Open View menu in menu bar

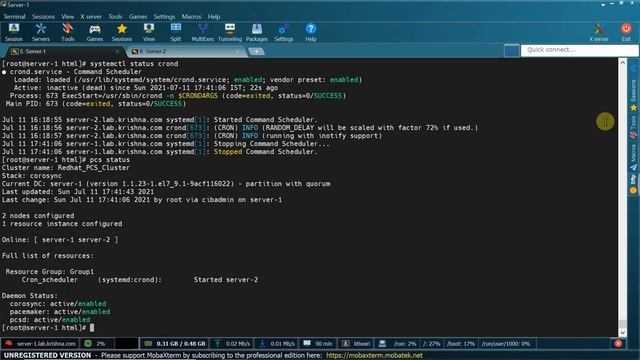pyautogui.click(x=68, y=17)
